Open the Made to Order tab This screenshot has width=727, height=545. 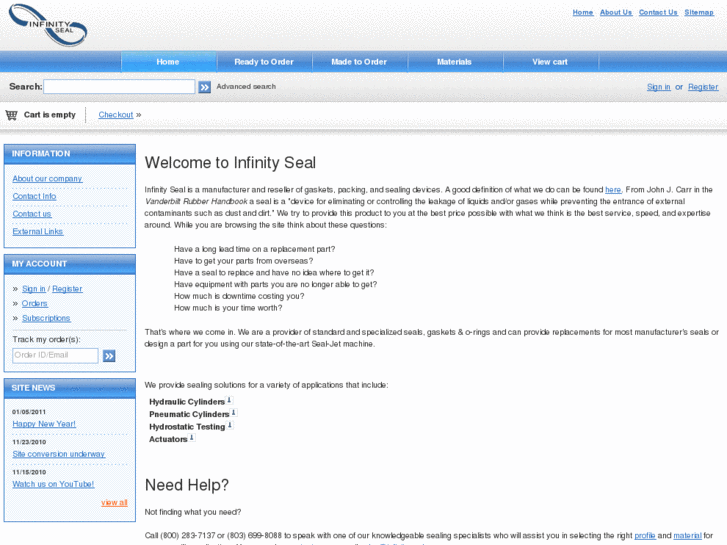359,62
